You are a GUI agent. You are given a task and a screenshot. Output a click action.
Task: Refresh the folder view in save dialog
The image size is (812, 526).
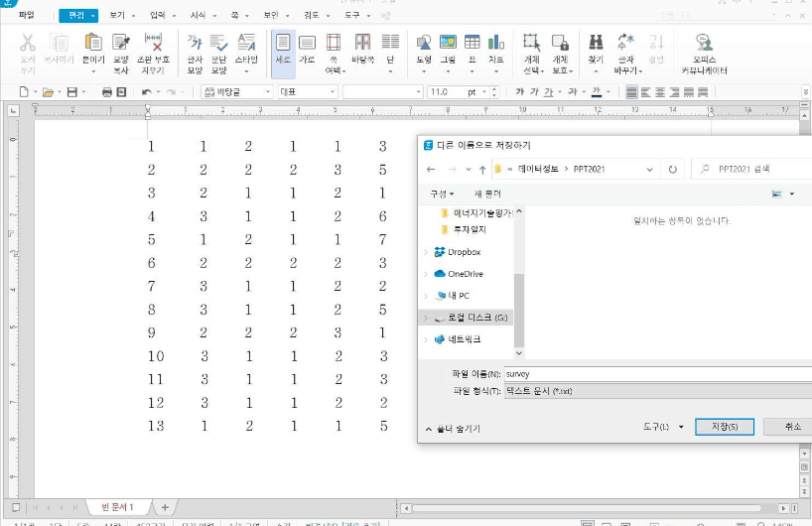(673, 170)
